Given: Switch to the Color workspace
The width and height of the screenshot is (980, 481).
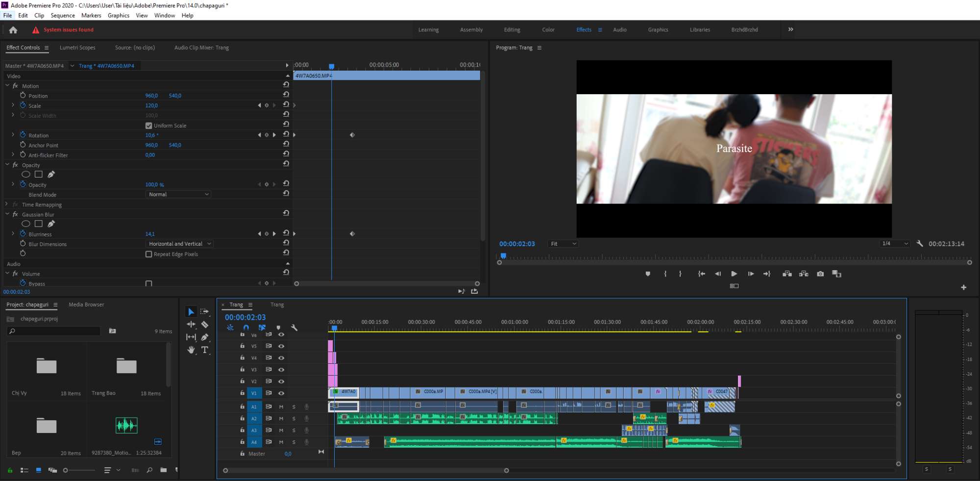Looking at the screenshot, I should pyautogui.click(x=548, y=30).
